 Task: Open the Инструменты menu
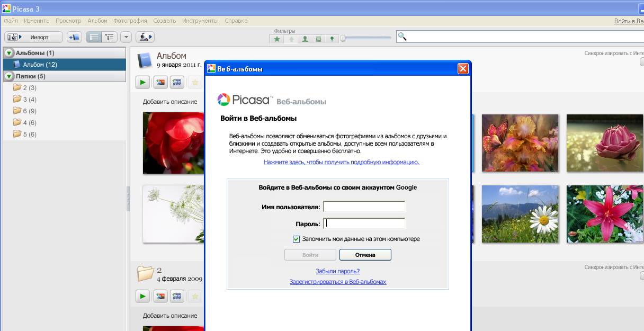(200, 21)
